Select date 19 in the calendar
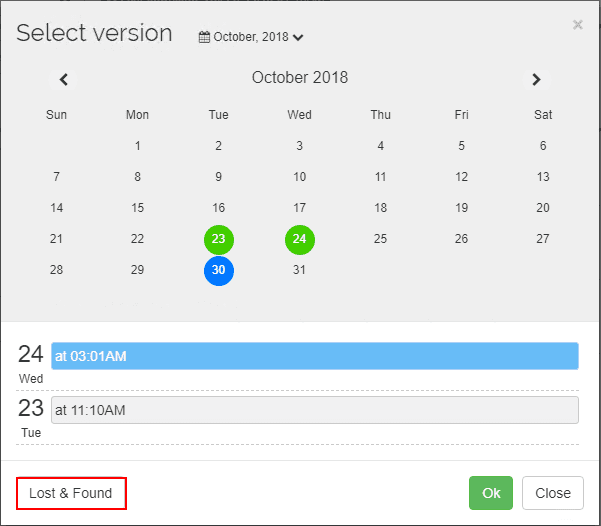Image resolution: width=601 pixels, height=526 pixels. pyautogui.click(x=462, y=208)
